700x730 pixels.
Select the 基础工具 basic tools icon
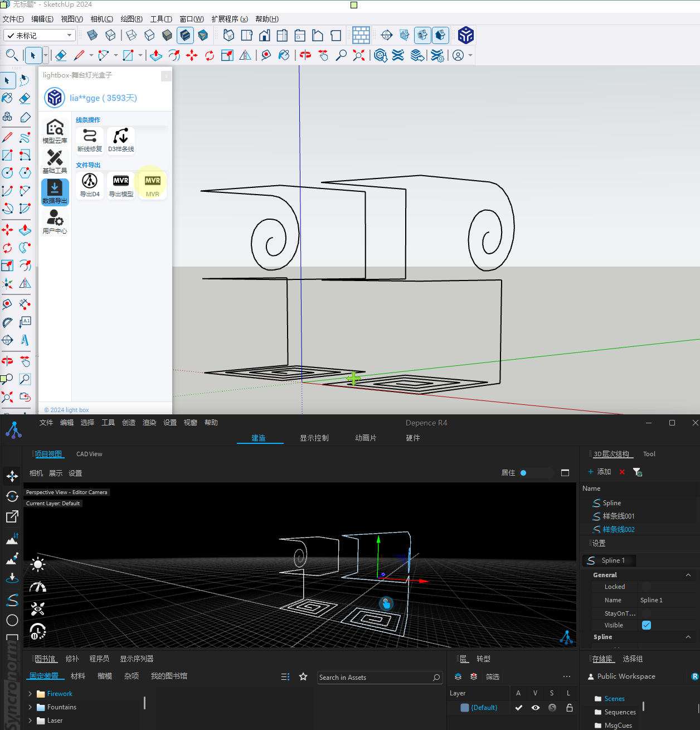point(55,161)
